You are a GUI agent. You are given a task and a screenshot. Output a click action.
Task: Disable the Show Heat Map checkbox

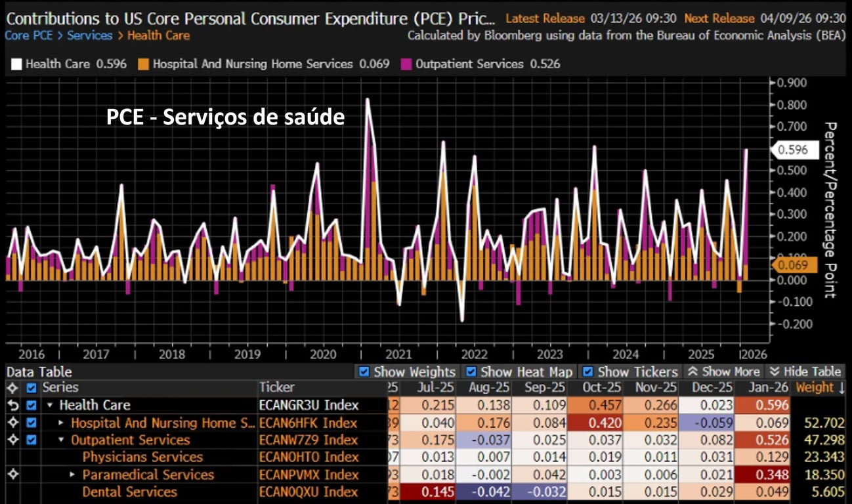pyautogui.click(x=471, y=372)
